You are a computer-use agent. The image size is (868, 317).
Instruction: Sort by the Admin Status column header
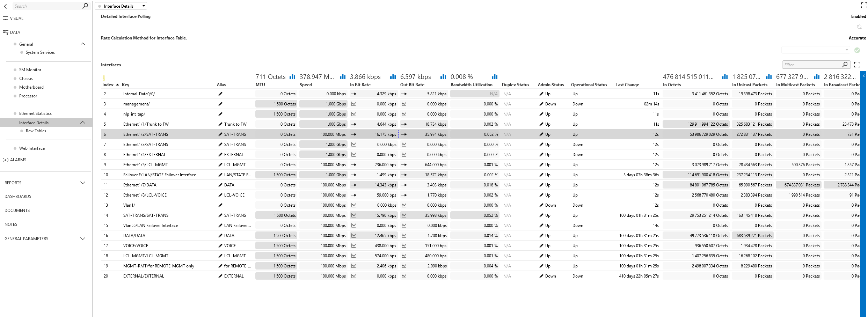click(x=551, y=85)
